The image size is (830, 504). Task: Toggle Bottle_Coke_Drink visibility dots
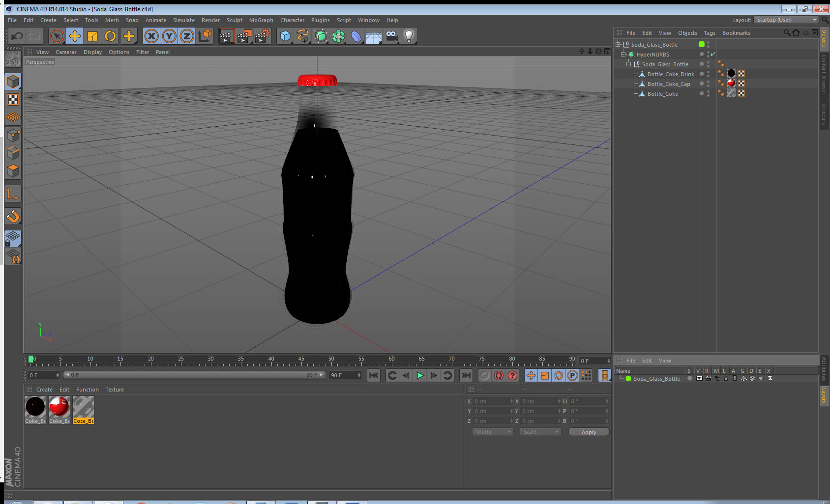[x=709, y=74]
